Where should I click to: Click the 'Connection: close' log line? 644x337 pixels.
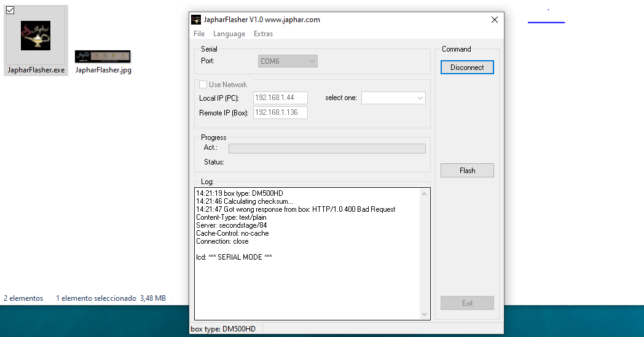[x=222, y=241]
